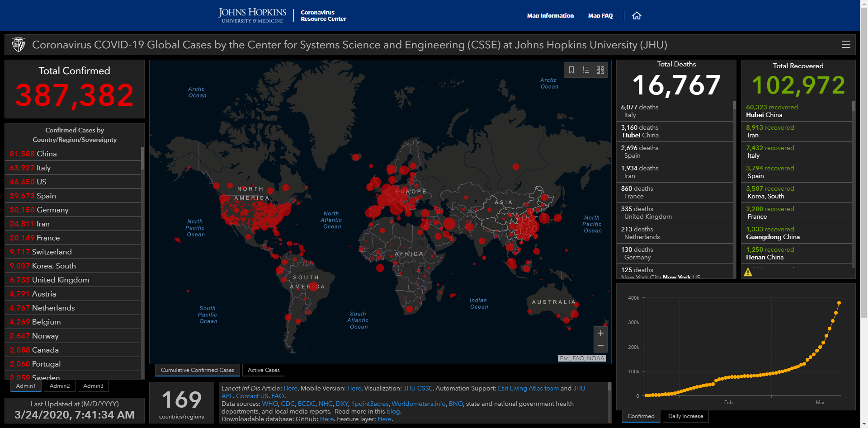Select US in confirmed cases list
The image size is (868, 428).
click(73, 182)
